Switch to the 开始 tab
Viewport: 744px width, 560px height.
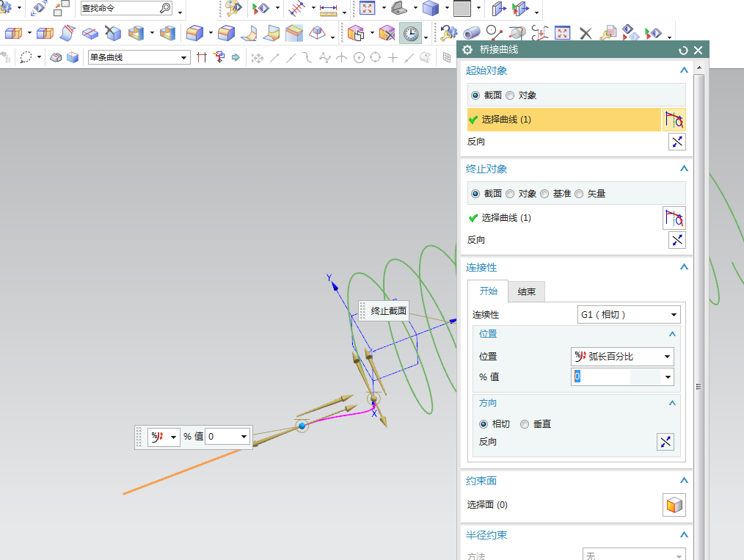pyautogui.click(x=488, y=291)
